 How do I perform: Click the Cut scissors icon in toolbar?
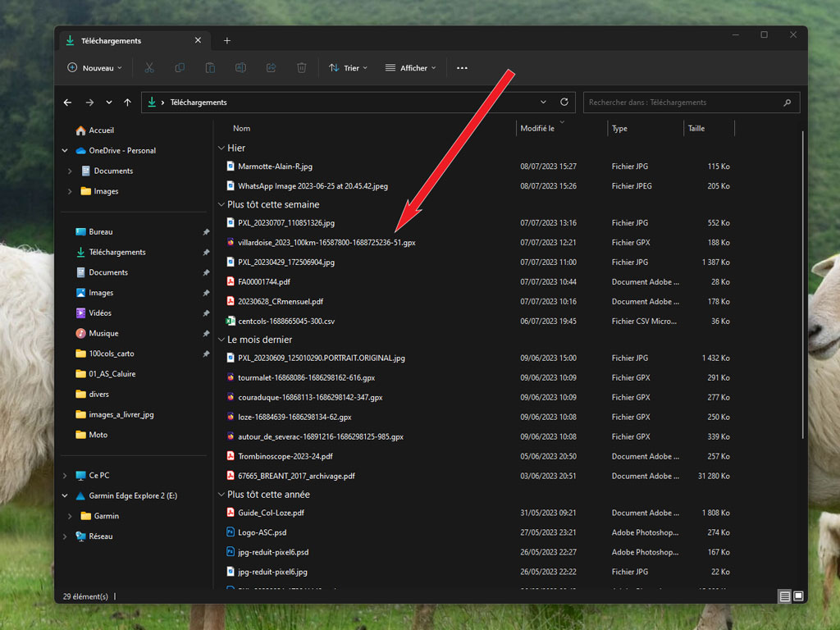tap(149, 68)
